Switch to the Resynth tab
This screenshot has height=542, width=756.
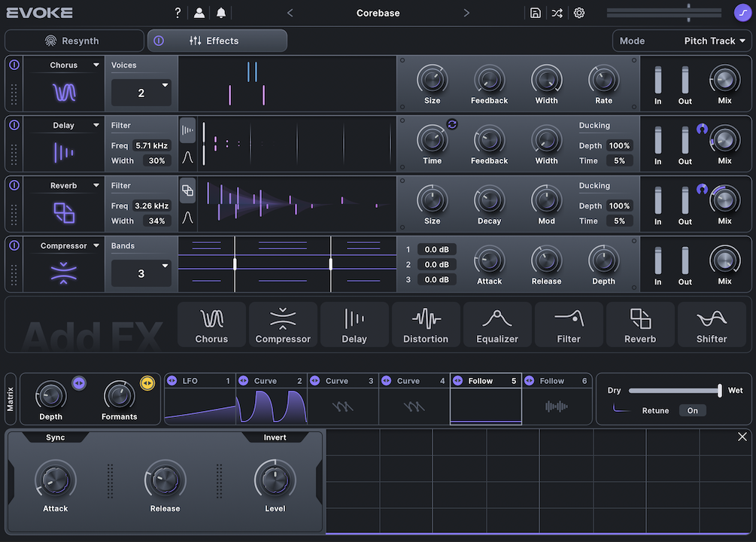(x=74, y=41)
